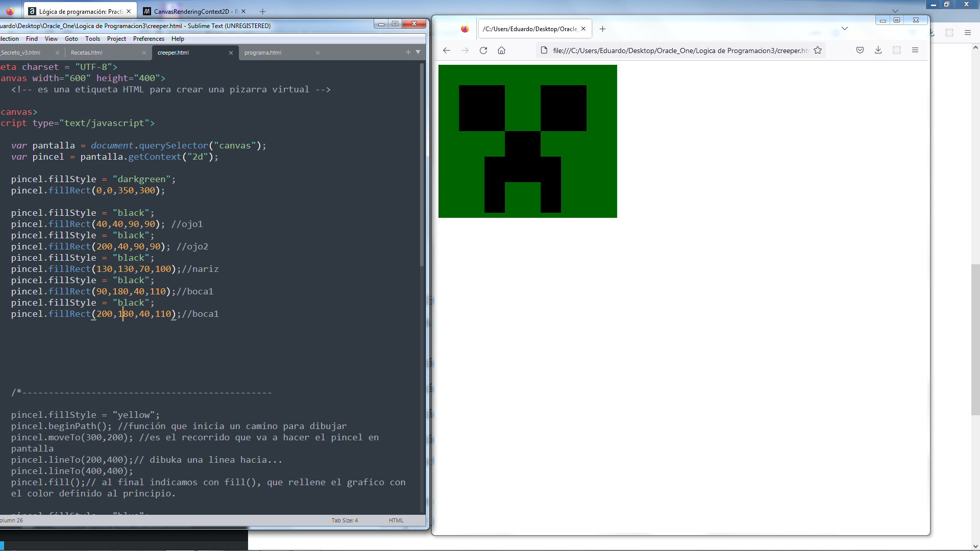Expand the list all tabs chevron in Firefox

845,29
